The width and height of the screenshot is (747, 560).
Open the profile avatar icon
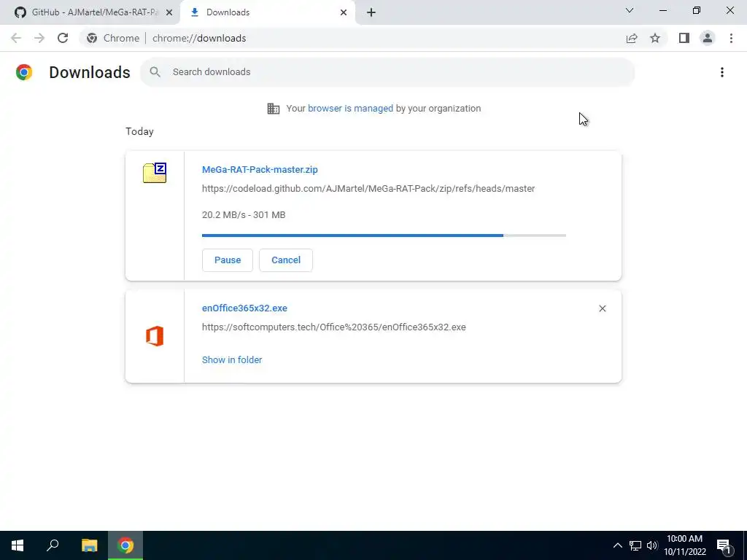(708, 38)
